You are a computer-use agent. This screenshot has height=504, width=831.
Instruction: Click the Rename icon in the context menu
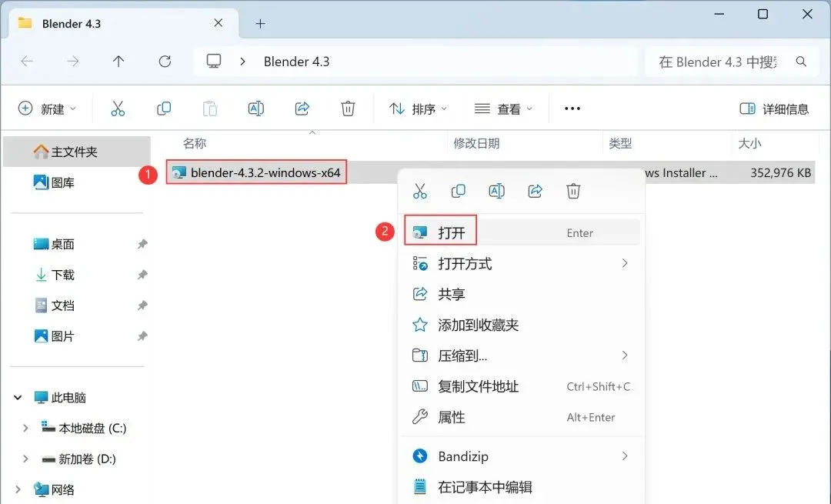point(496,191)
